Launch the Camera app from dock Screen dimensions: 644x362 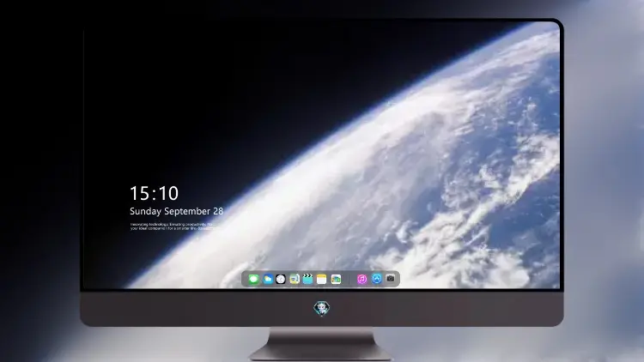coord(391,279)
